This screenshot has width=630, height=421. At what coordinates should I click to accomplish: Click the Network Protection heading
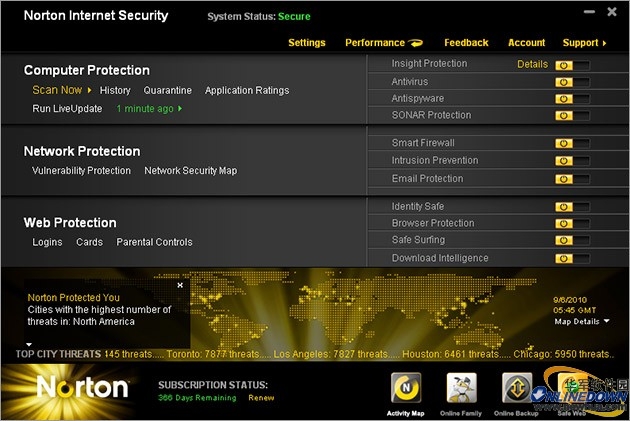82,151
